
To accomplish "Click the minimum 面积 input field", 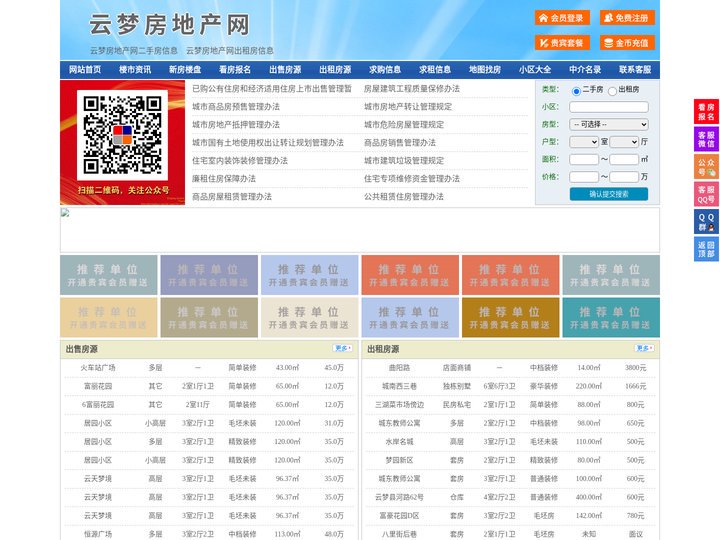I will tap(584, 159).
